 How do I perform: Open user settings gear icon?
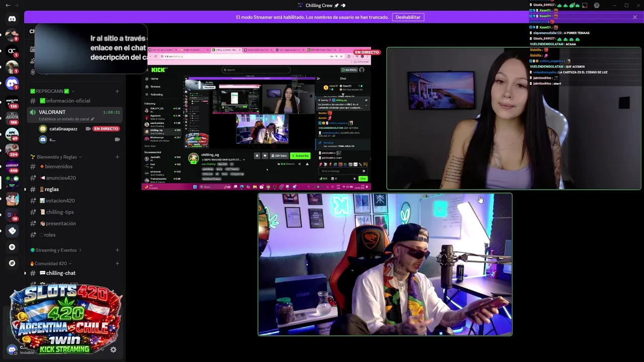[113, 349]
